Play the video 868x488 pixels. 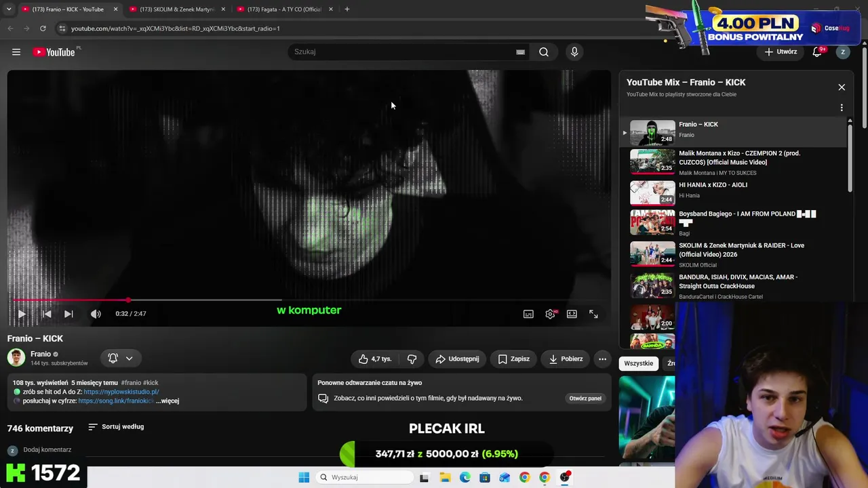click(22, 314)
